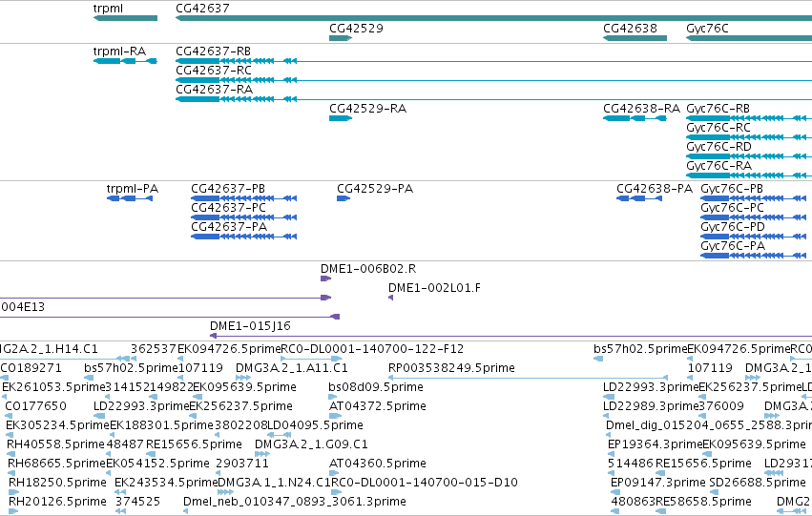Select the Gyc76C-RD transcript label
The width and height of the screenshot is (812, 516).
[x=718, y=147]
